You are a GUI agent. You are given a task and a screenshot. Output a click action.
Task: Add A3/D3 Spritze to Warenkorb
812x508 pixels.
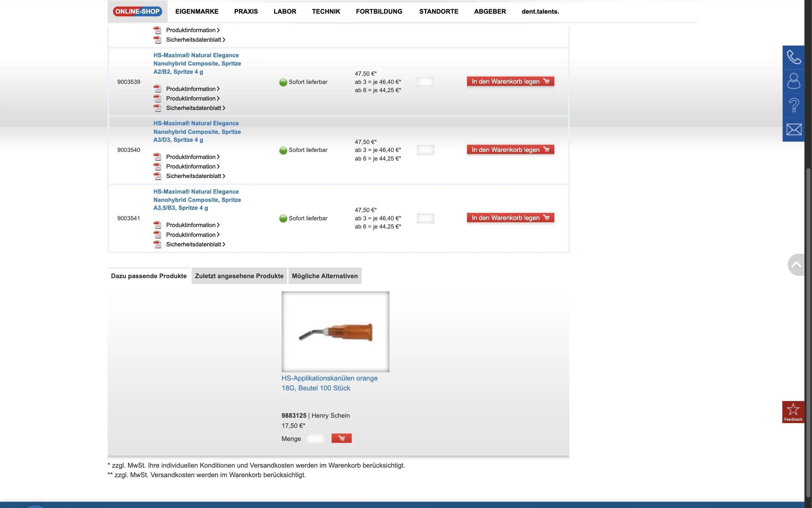[510, 149]
